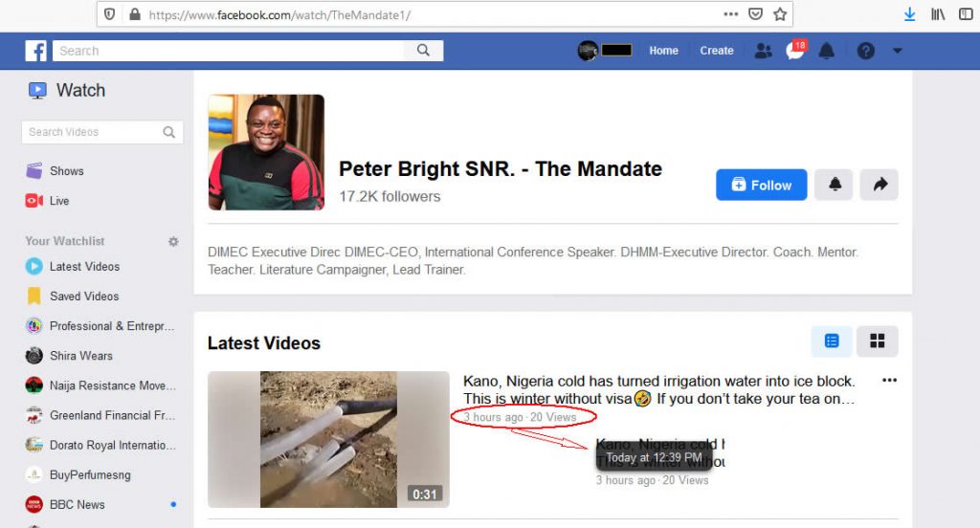Click the Save to Pocket icon
Screen dimensions: 980x528
click(x=755, y=14)
